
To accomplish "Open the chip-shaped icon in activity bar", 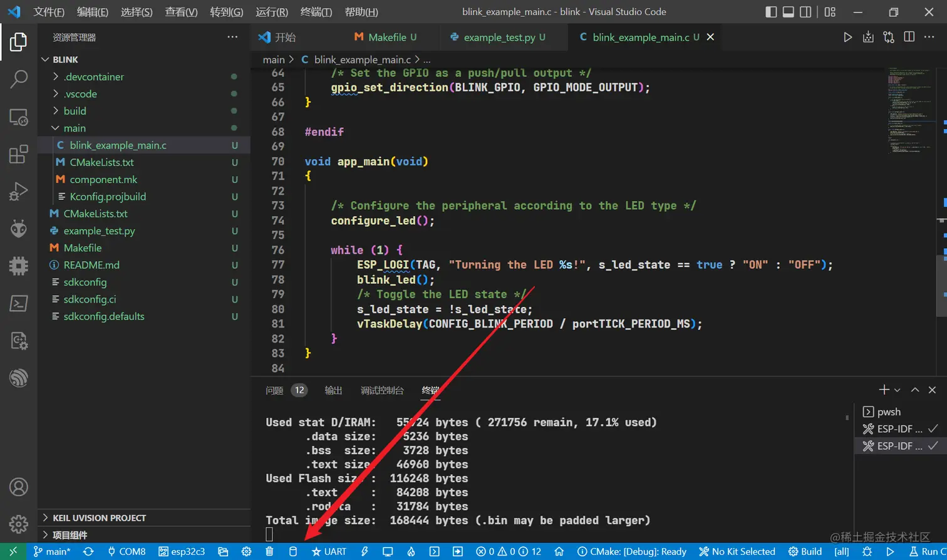I will (19, 266).
